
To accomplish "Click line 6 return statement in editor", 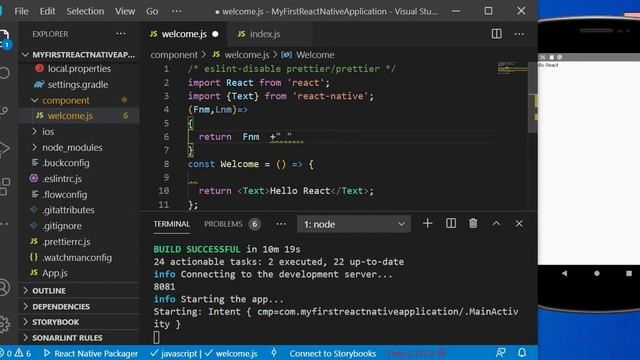I will (245, 137).
